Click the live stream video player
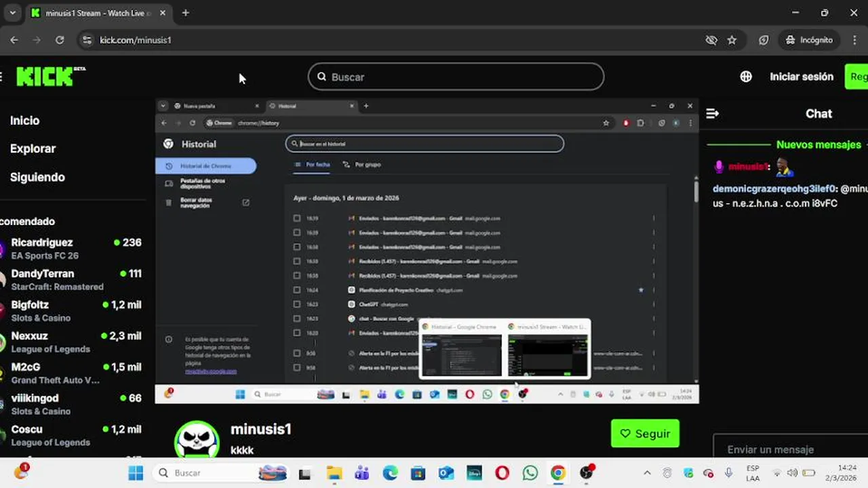Viewport: 868px width, 488px height. click(x=427, y=251)
